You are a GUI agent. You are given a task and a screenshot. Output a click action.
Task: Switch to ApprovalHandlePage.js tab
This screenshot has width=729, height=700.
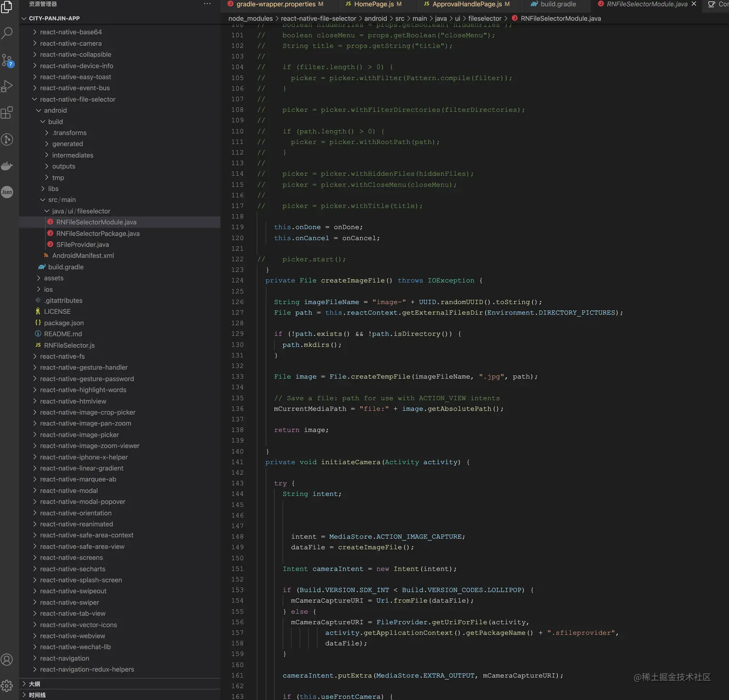(x=467, y=4)
